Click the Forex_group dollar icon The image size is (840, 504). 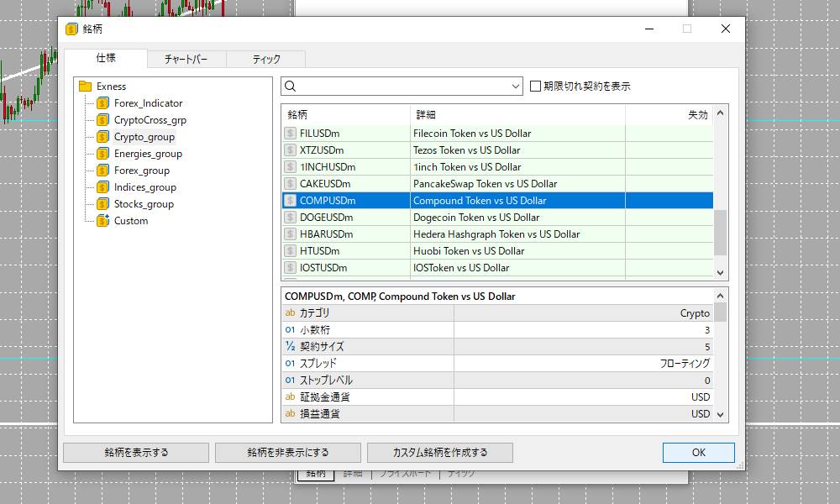[102, 170]
